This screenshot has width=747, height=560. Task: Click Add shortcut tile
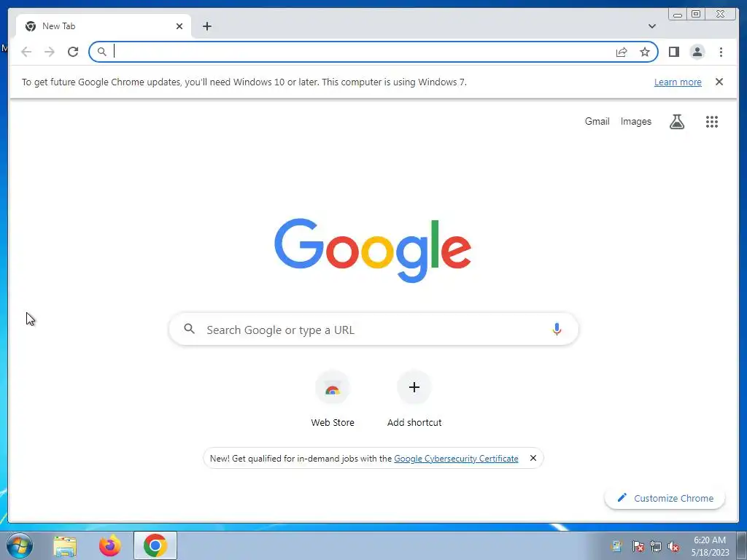pyautogui.click(x=414, y=399)
